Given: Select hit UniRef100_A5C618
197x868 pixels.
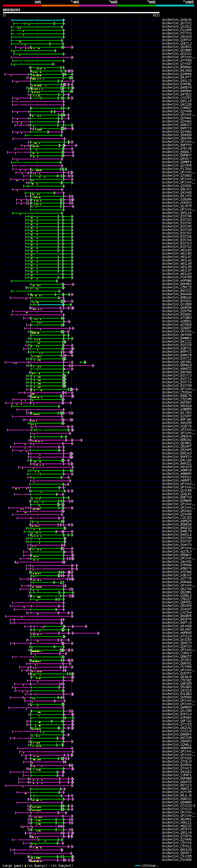Looking at the screenshot, I should [177, 406].
